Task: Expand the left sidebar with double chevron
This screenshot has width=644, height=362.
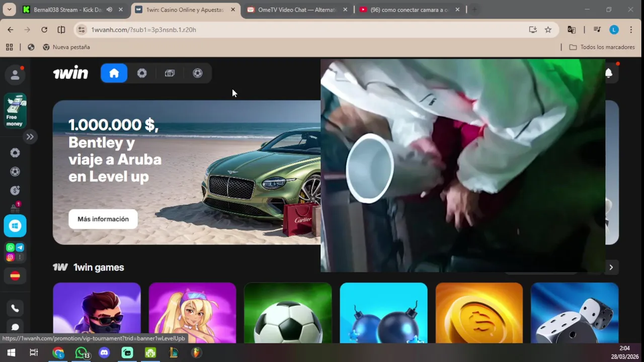Action: coord(30,136)
